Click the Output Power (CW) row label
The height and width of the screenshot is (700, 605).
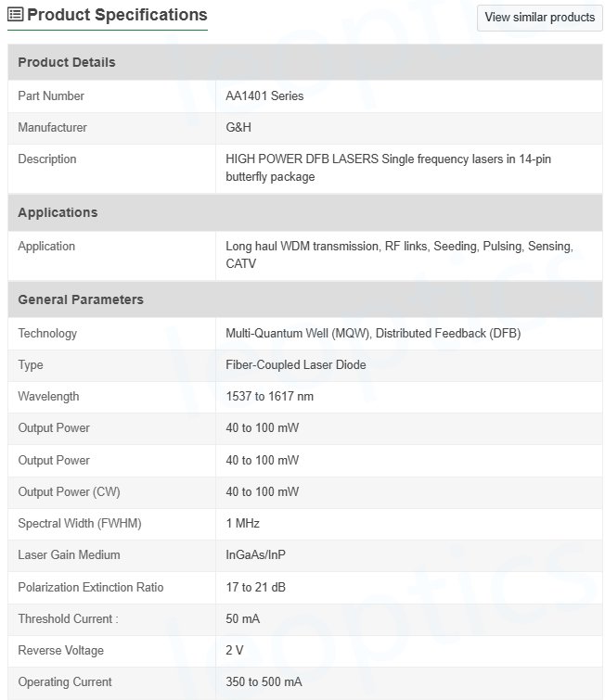click(69, 491)
